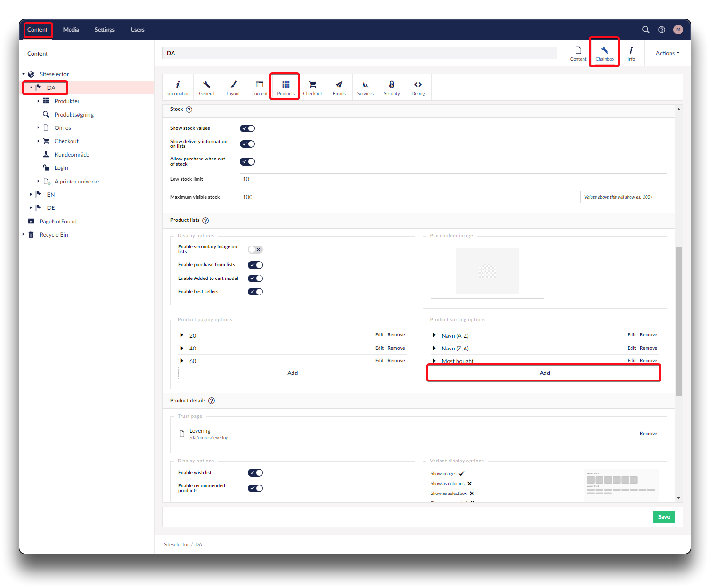Toggle Allow purchase when out of stock
This screenshot has height=588, width=710.
(x=247, y=162)
